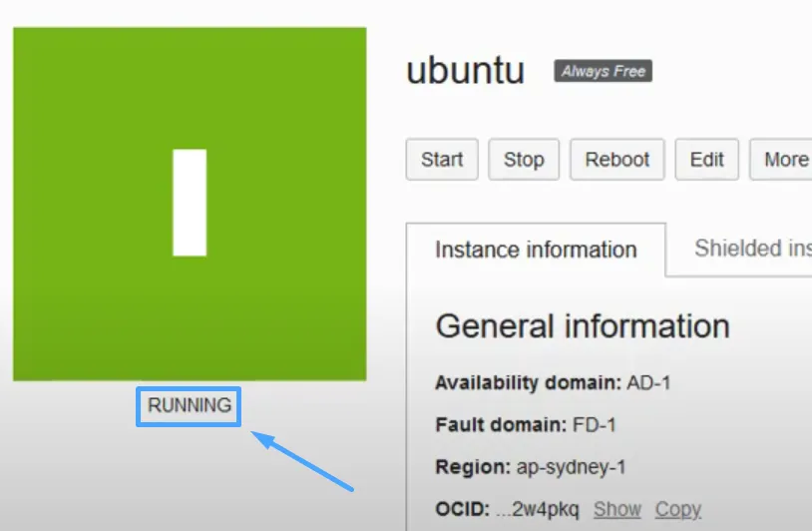Click the ubuntu instance title
Screen dimensions: 812x531
coord(466,71)
